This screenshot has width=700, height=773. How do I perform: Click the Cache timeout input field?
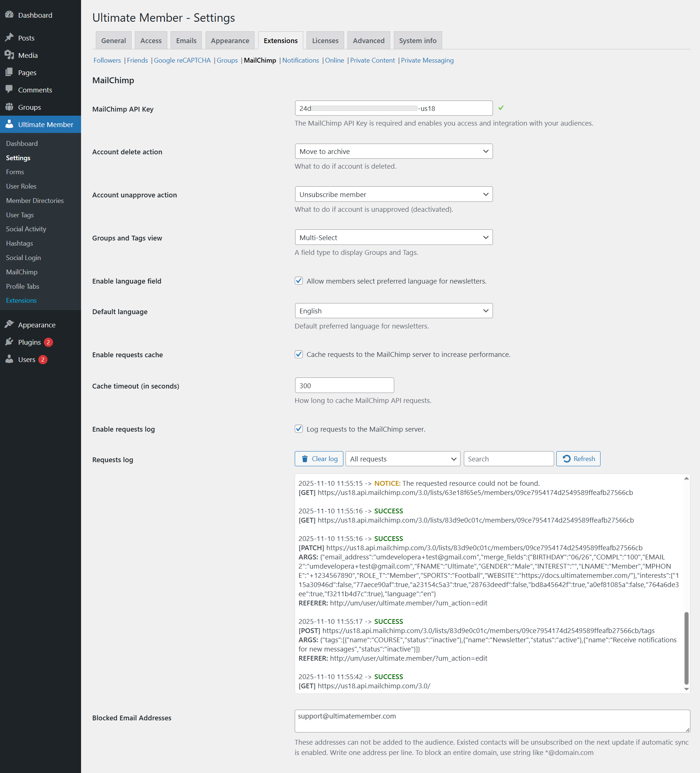[344, 385]
